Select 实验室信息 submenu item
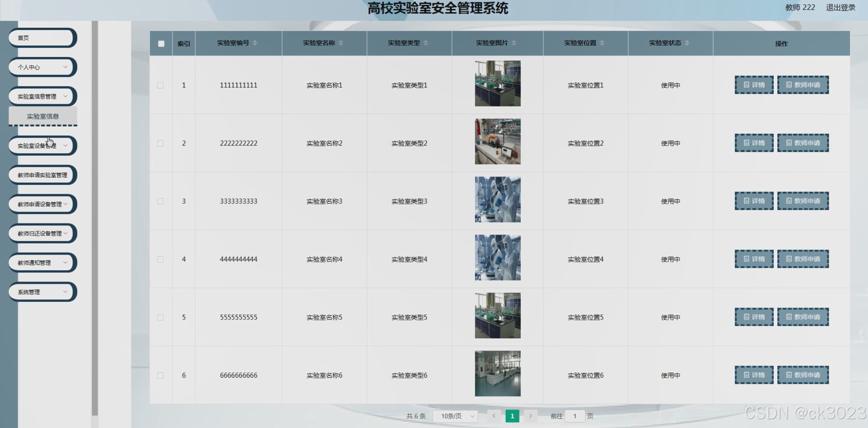 coord(43,117)
